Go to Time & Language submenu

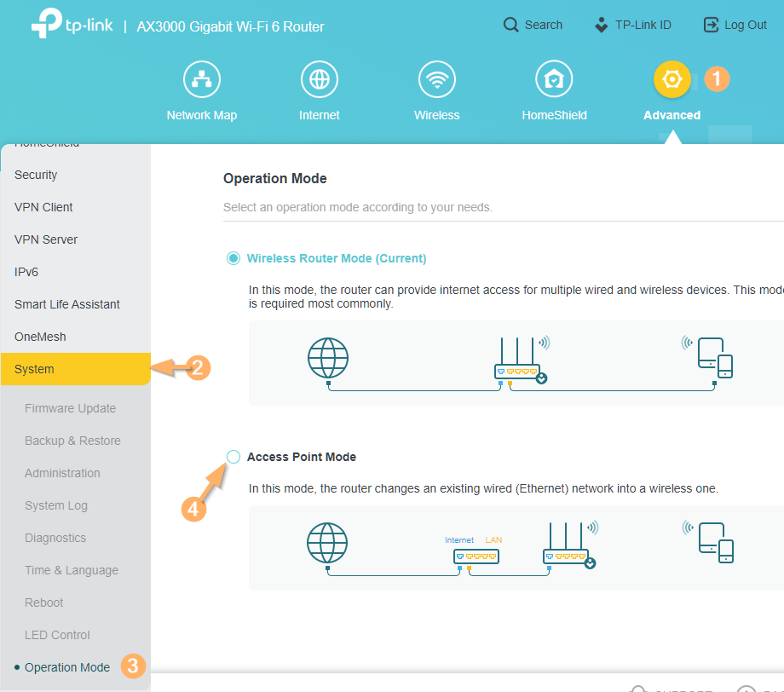[x=72, y=570]
